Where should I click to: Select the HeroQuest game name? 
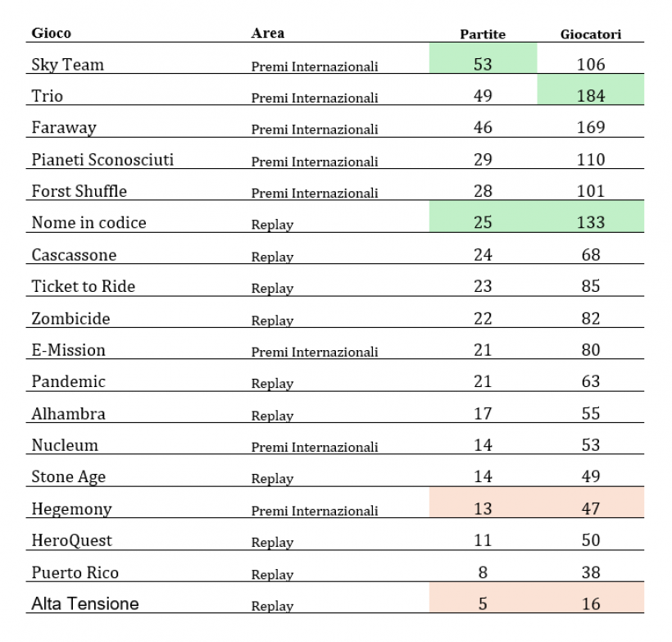(71, 540)
